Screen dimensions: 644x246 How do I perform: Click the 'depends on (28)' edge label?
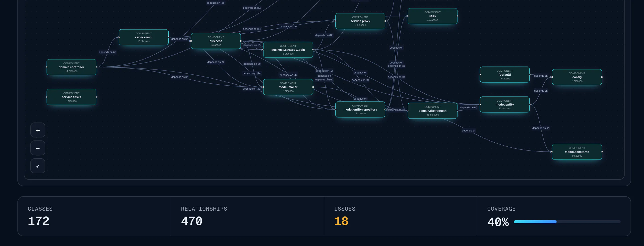[216, 3]
